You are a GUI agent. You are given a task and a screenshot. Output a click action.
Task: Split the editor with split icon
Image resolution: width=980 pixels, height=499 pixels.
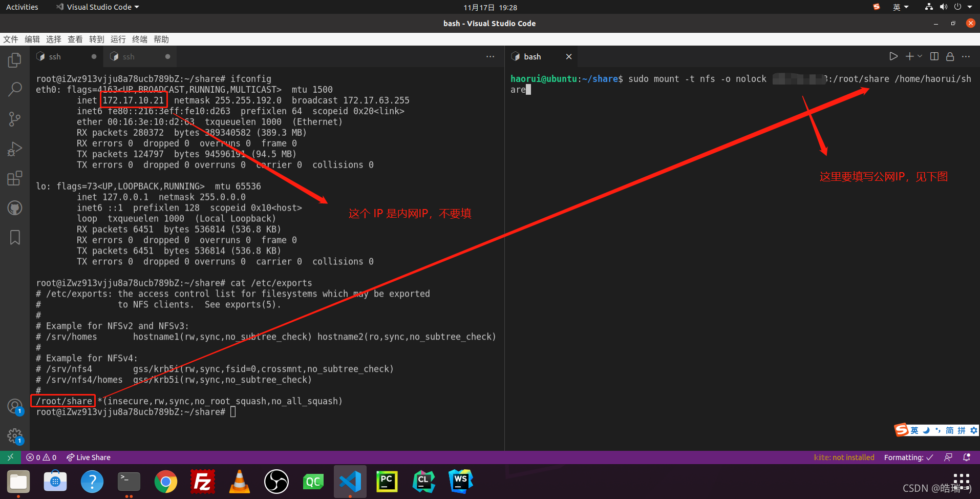[934, 56]
